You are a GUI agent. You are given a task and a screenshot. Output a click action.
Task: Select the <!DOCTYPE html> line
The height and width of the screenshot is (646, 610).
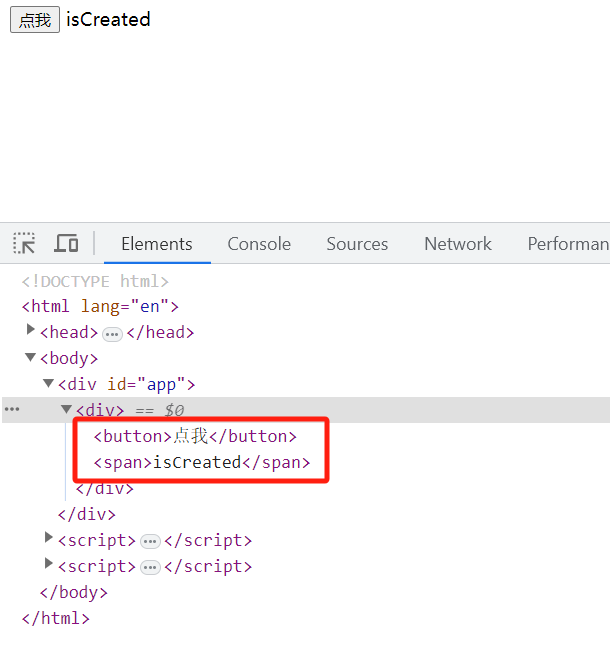(95, 282)
